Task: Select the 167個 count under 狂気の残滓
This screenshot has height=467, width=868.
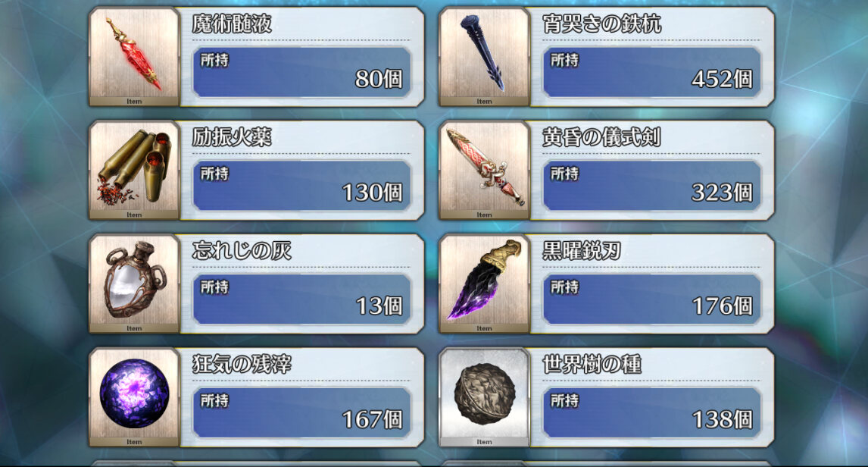Action: click(301, 412)
